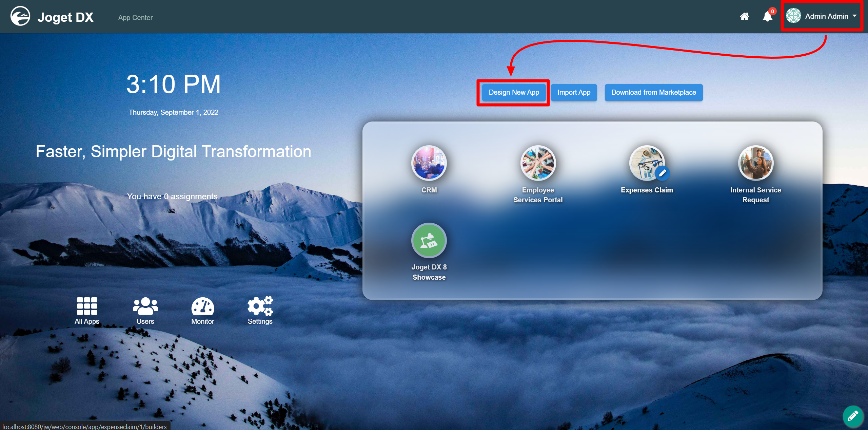The image size is (868, 430).
Task: Open the Internal Service Request app icon
Action: [755, 163]
